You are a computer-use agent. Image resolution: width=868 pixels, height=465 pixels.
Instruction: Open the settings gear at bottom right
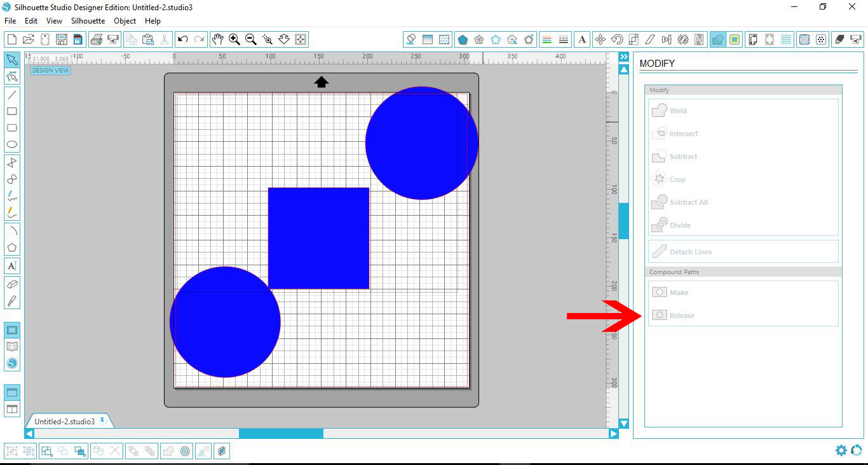(841, 450)
